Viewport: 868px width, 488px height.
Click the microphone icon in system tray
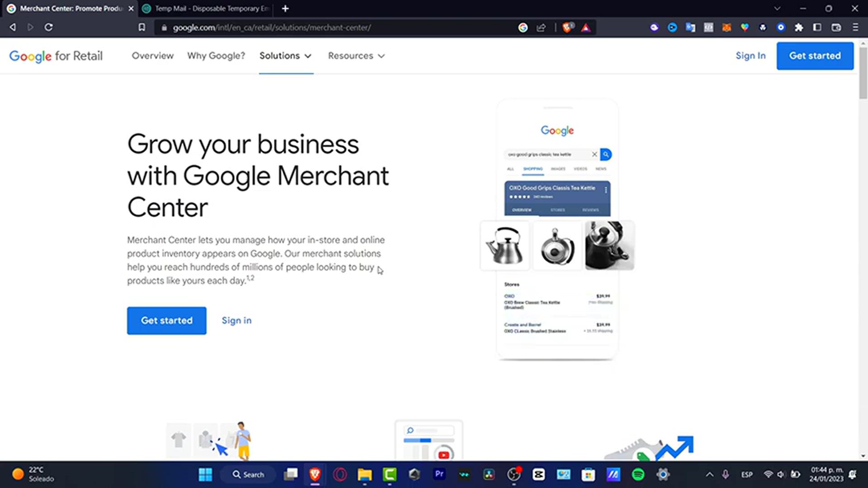point(726,474)
